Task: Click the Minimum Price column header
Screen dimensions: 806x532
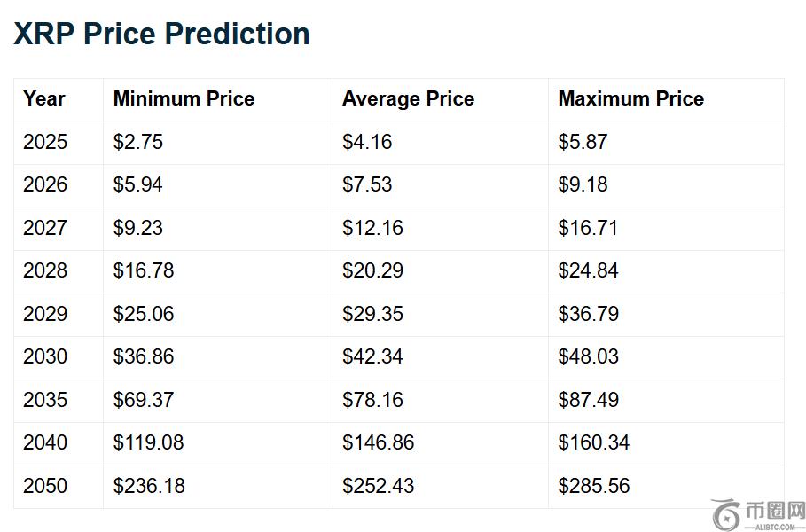Action: pos(184,99)
